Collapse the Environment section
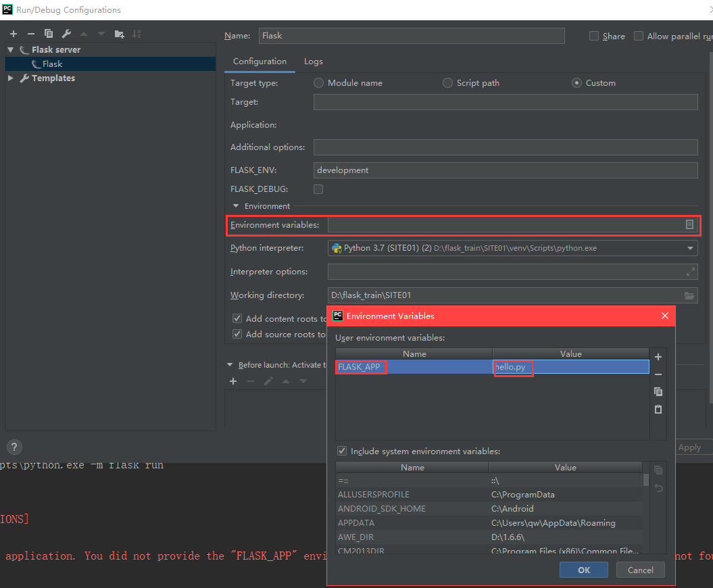713x588 pixels. point(236,206)
